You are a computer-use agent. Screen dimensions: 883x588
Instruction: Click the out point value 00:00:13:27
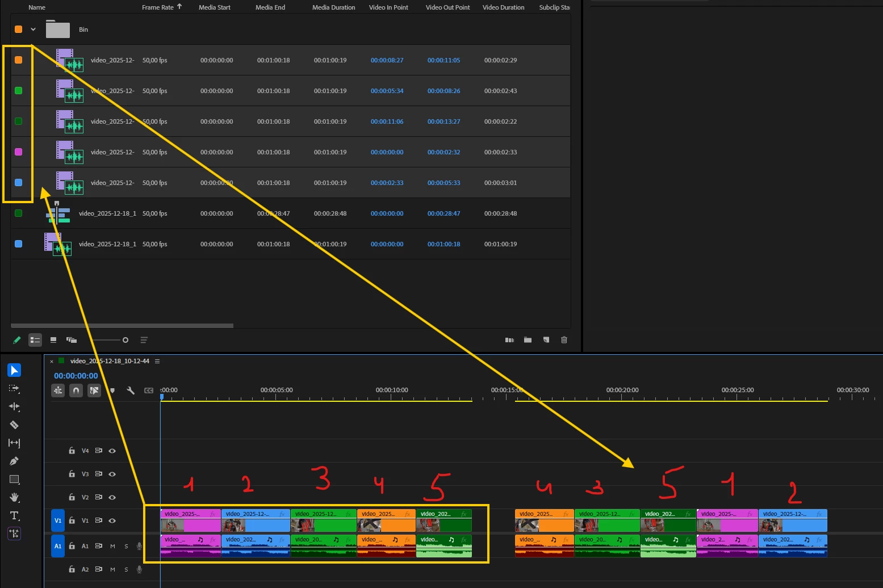444,121
